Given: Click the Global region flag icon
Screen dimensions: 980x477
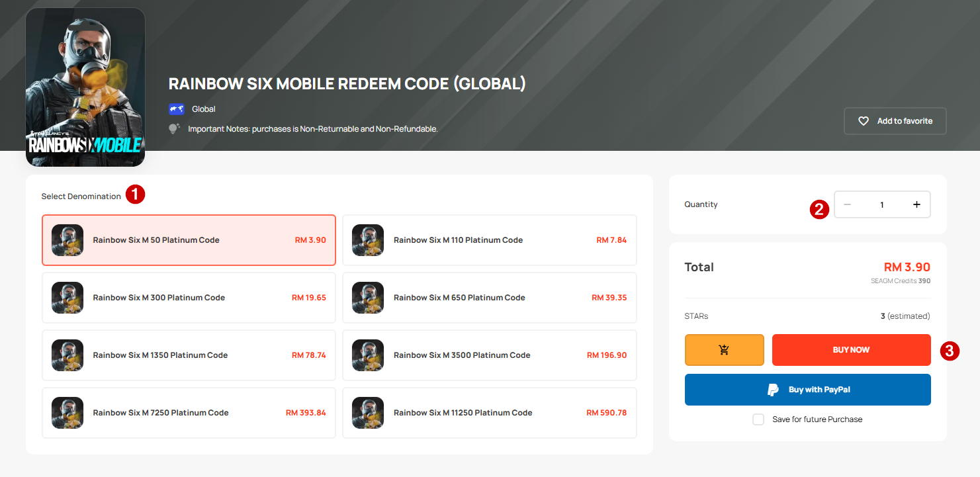Looking at the screenshot, I should coord(176,109).
